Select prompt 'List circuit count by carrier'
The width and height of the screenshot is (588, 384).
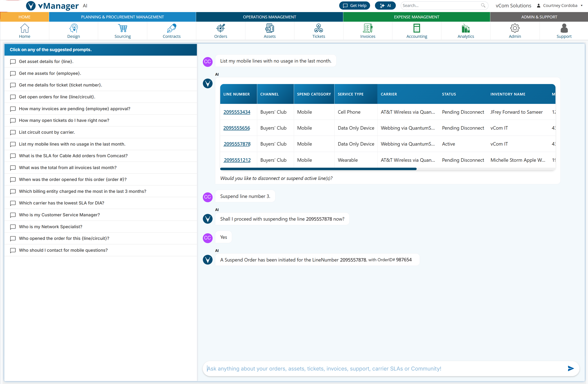point(47,132)
